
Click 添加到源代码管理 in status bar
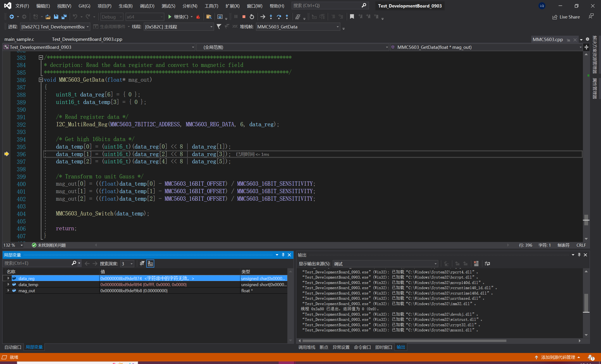[x=557, y=357]
